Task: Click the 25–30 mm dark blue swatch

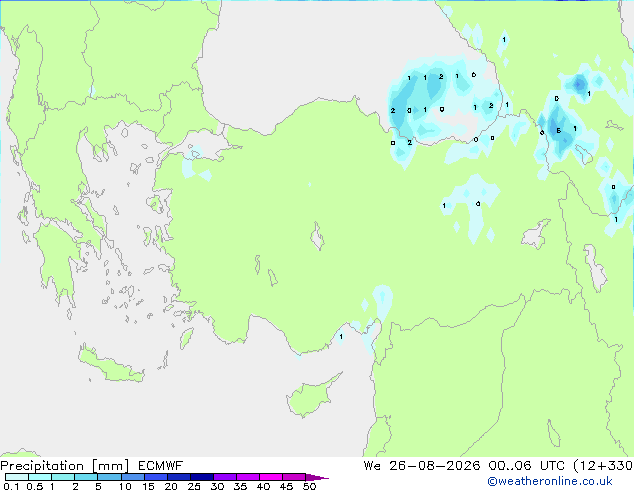Action: [201, 477]
